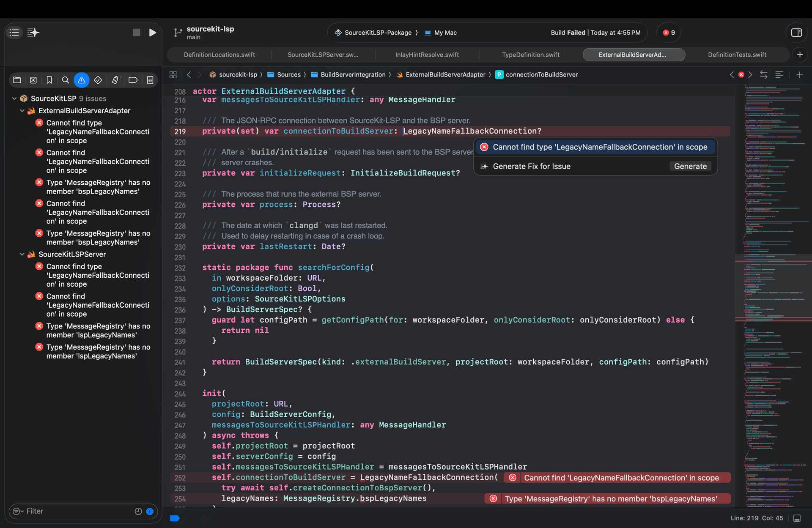Open the connectionToBuildServer symbol breadcrumb
Screen dimensions: 812x528
pyautogui.click(x=536, y=74)
